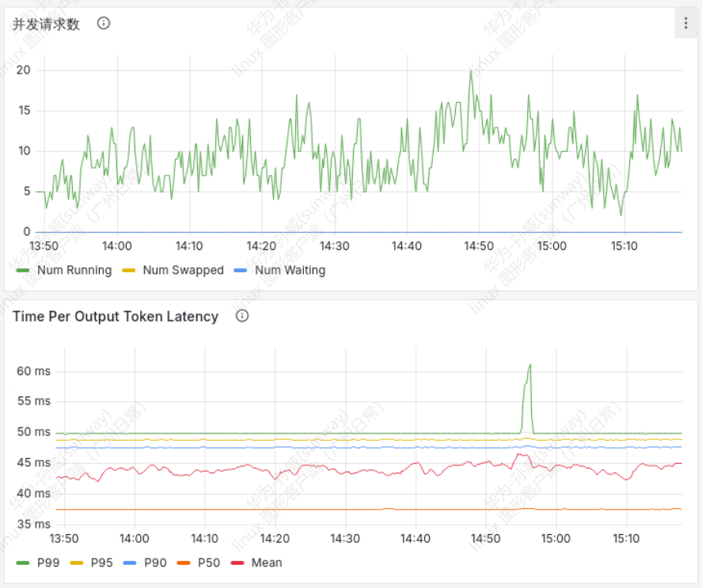Click the green Num Running color swatch
The image size is (702, 588).
point(22,271)
